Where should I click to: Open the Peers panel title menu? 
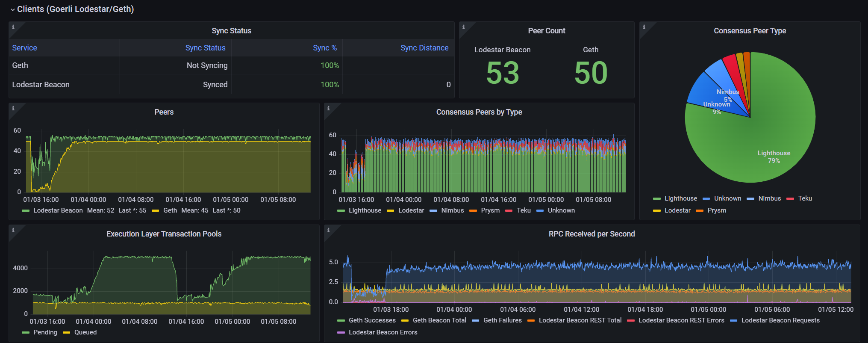pyautogui.click(x=164, y=112)
